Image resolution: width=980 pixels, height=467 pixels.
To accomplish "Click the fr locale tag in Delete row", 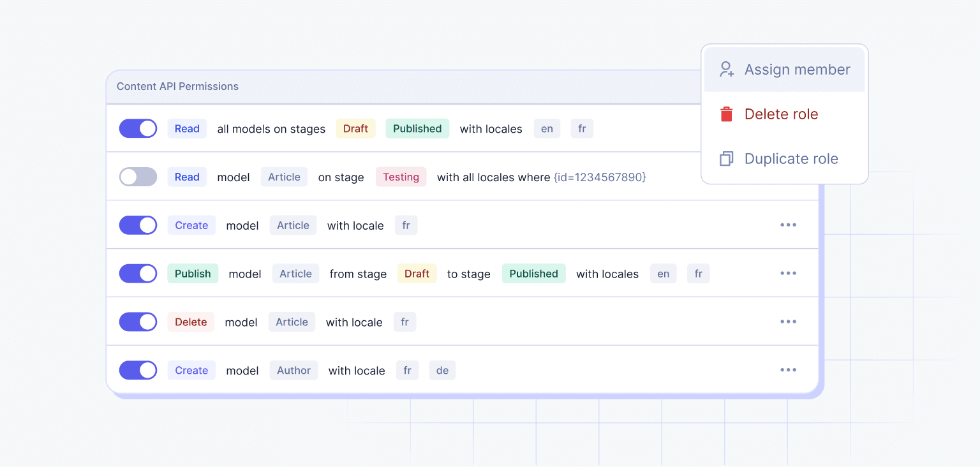I will pyautogui.click(x=405, y=322).
